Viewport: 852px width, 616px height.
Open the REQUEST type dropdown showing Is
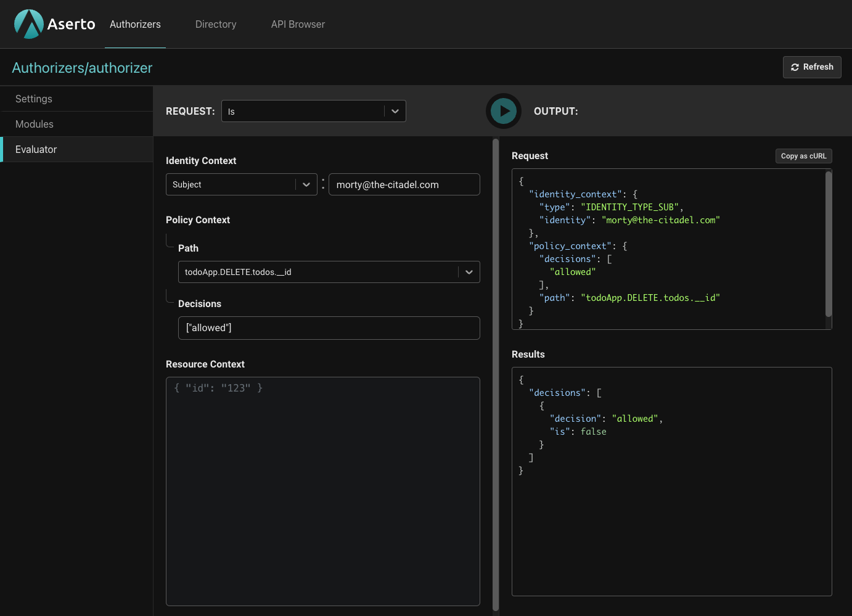[313, 111]
